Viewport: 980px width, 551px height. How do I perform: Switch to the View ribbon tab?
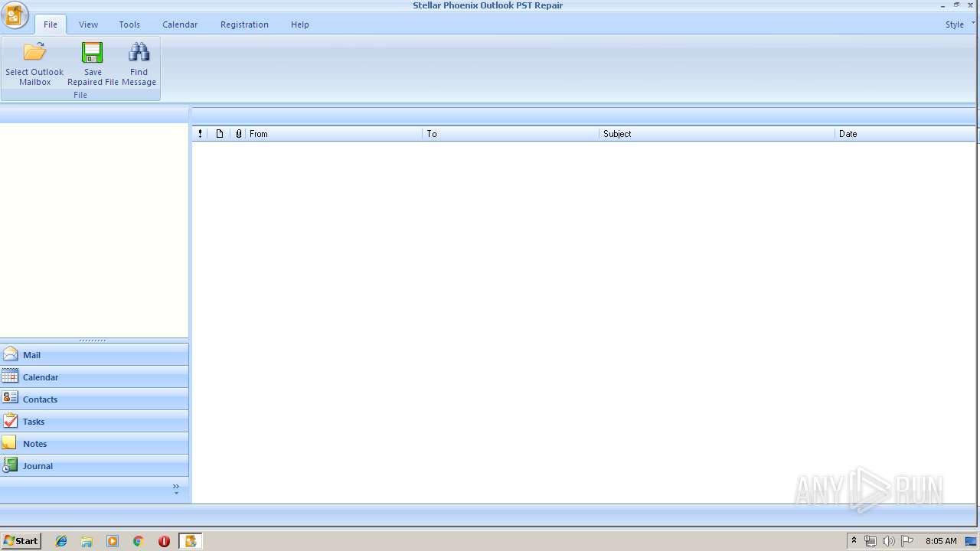[x=88, y=24]
